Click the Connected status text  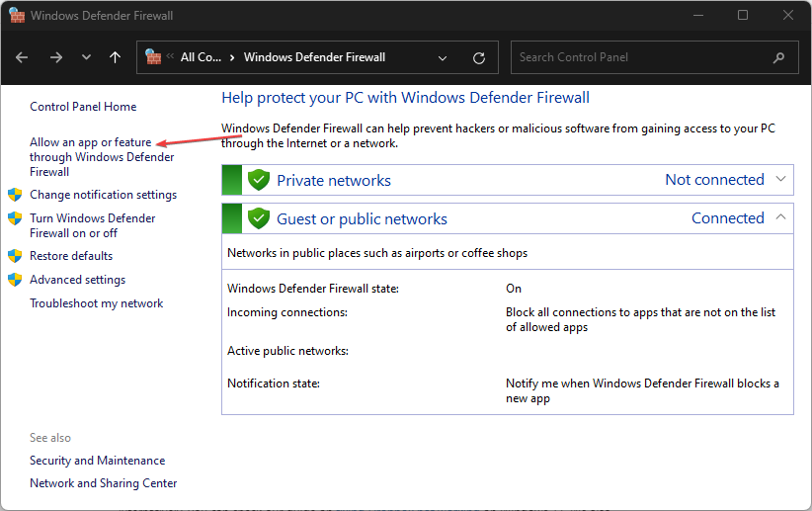pyautogui.click(x=728, y=218)
